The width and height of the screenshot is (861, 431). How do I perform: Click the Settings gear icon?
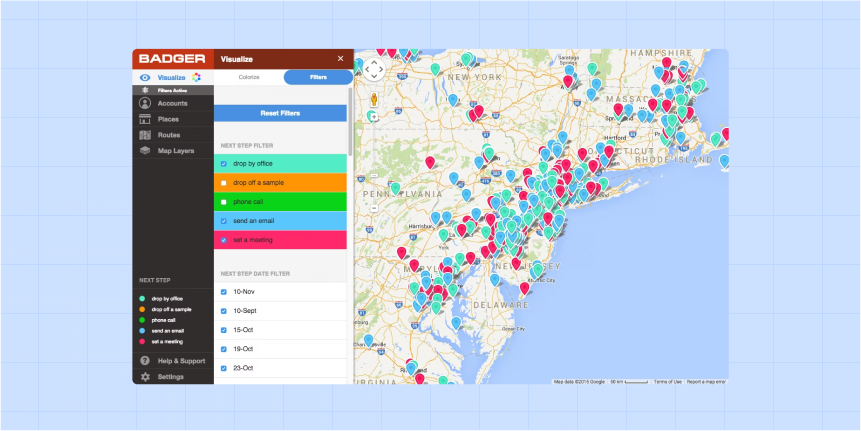pyautogui.click(x=145, y=377)
